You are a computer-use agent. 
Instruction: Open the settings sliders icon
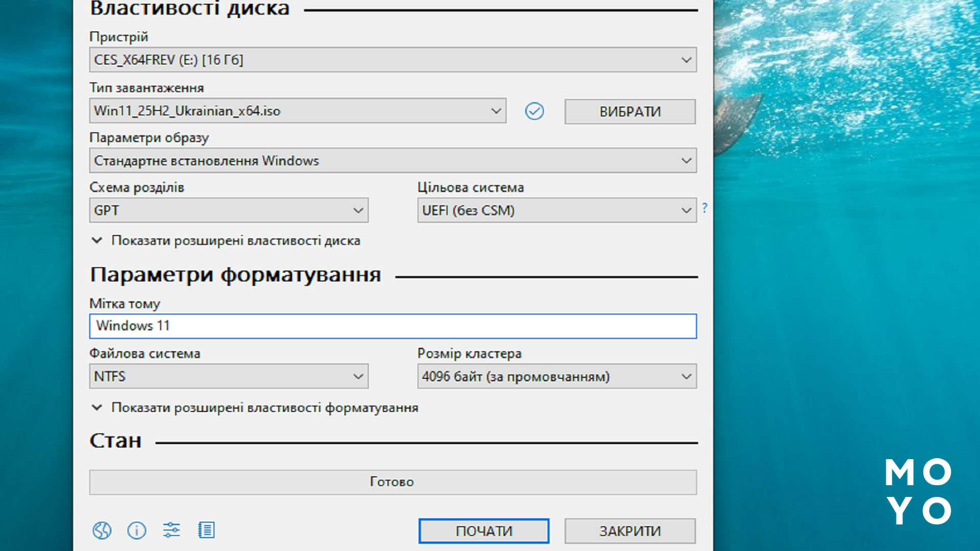point(172,531)
